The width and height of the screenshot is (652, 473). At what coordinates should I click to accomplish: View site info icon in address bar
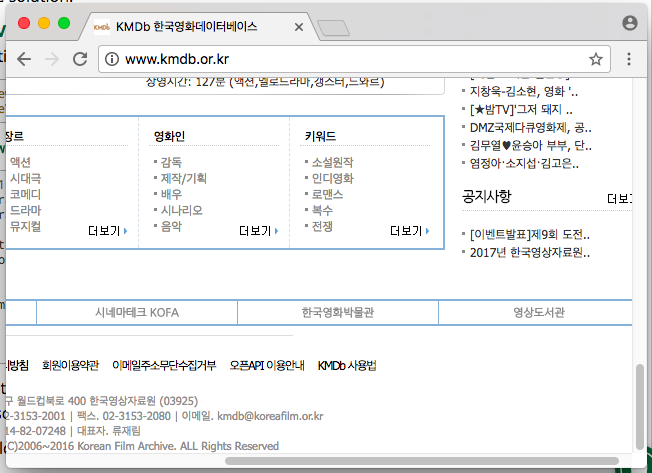111,59
